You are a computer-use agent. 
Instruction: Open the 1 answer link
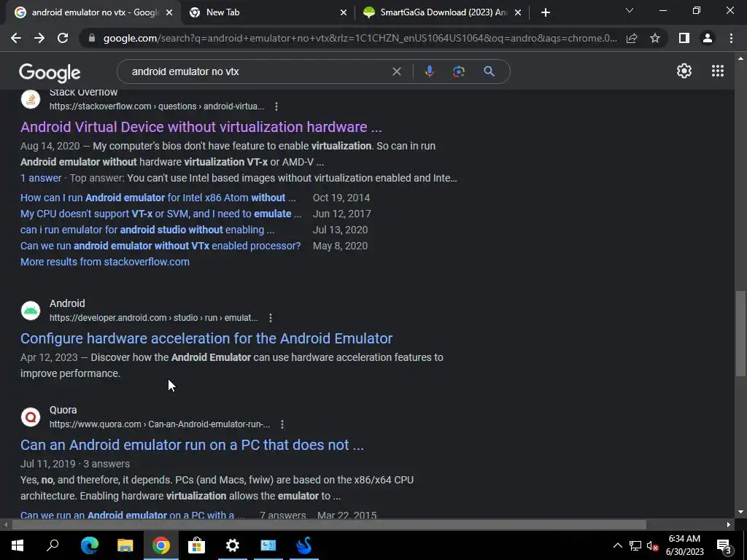(x=41, y=178)
